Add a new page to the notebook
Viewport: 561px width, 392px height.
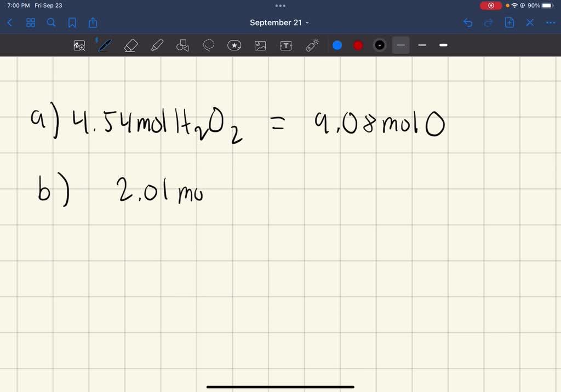[509, 22]
